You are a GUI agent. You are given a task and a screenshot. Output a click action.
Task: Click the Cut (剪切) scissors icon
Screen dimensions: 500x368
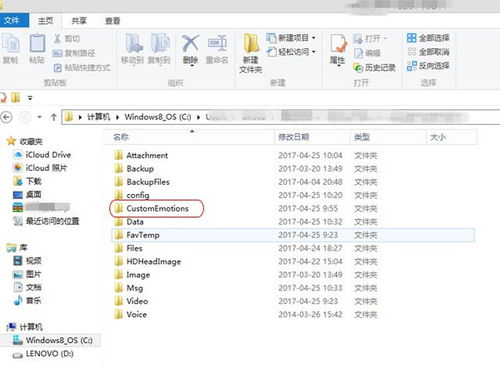tap(57, 38)
